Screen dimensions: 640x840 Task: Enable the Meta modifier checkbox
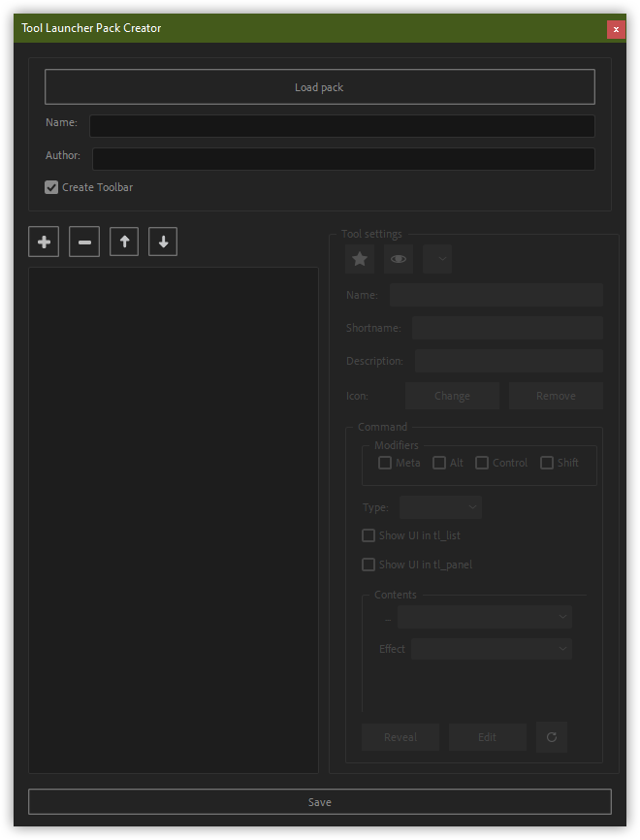click(x=385, y=463)
